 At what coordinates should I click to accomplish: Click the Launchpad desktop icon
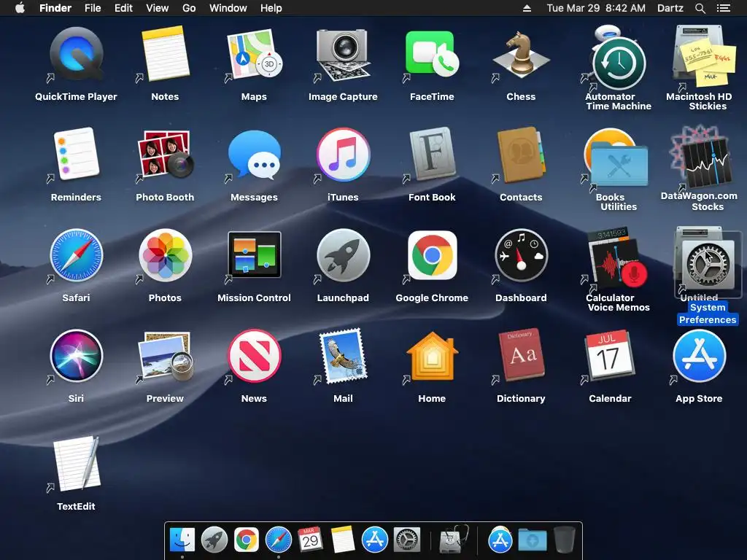pyautogui.click(x=343, y=254)
